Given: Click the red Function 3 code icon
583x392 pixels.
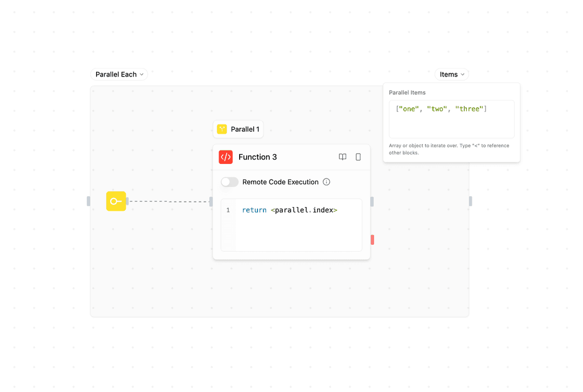Looking at the screenshot, I should [x=226, y=157].
